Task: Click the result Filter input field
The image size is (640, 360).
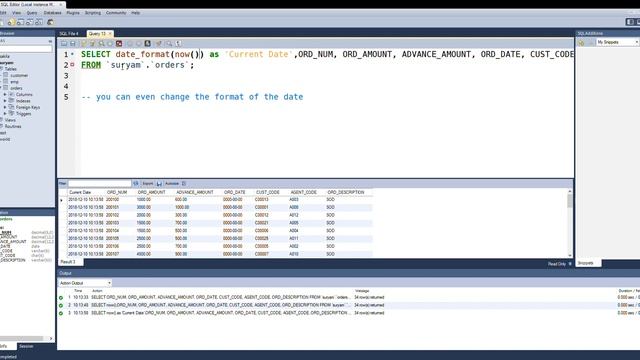Action: 100,184
